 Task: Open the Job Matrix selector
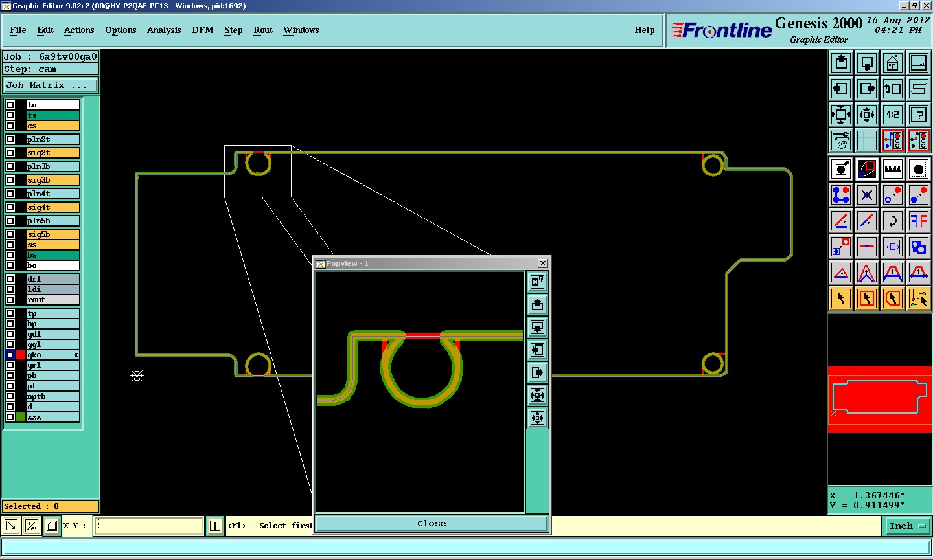(x=51, y=85)
